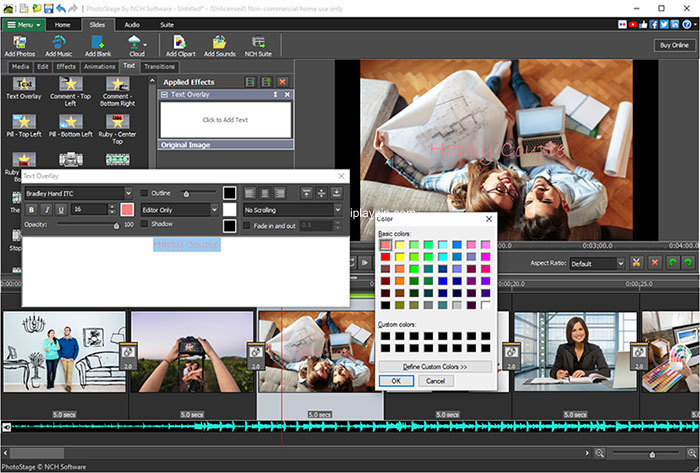
Task: Open the Suite tab
Action: pos(167,25)
